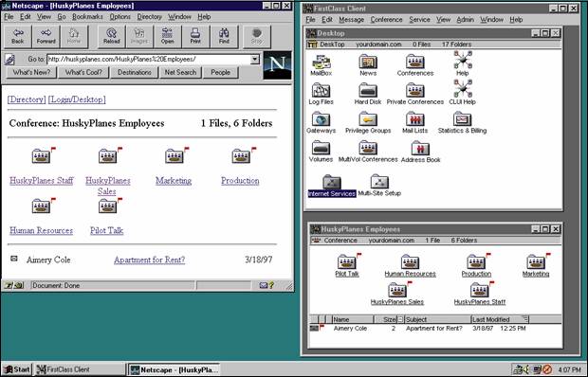588x377 pixels.
Task: Expand the Go to URL dropdown arrow
Action: point(255,59)
